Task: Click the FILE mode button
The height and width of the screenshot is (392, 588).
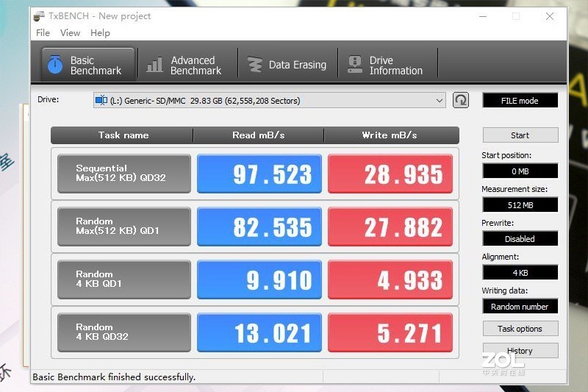Action: point(520,101)
